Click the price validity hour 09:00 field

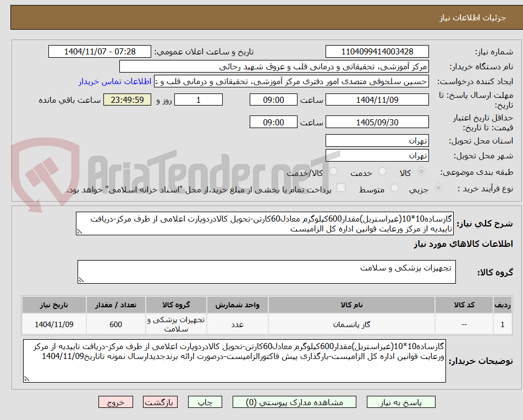point(273,122)
